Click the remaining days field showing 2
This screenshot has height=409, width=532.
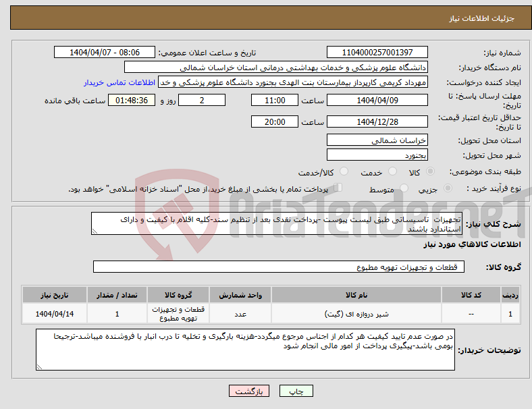[x=202, y=101]
